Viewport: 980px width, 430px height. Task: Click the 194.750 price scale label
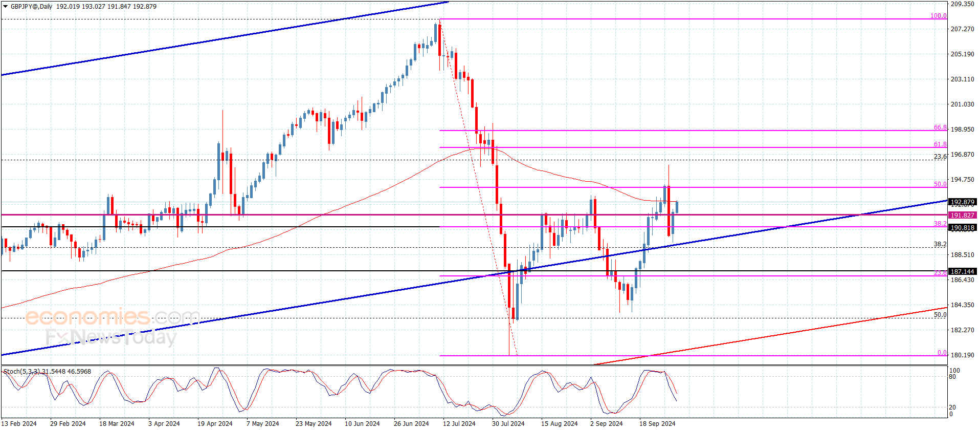pos(962,180)
